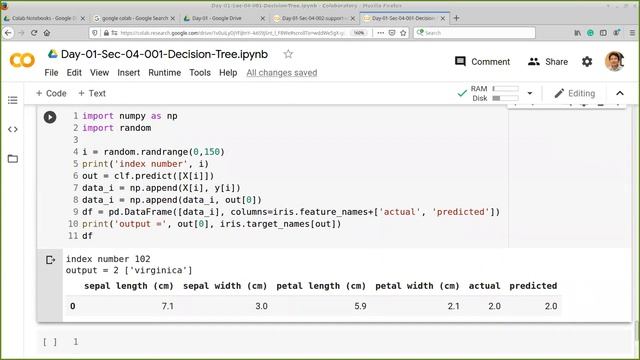The height and width of the screenshot is (360, 640).
Task: Expand RAM and Disk connection dropdown arrow
Action: tap(530, 93)
